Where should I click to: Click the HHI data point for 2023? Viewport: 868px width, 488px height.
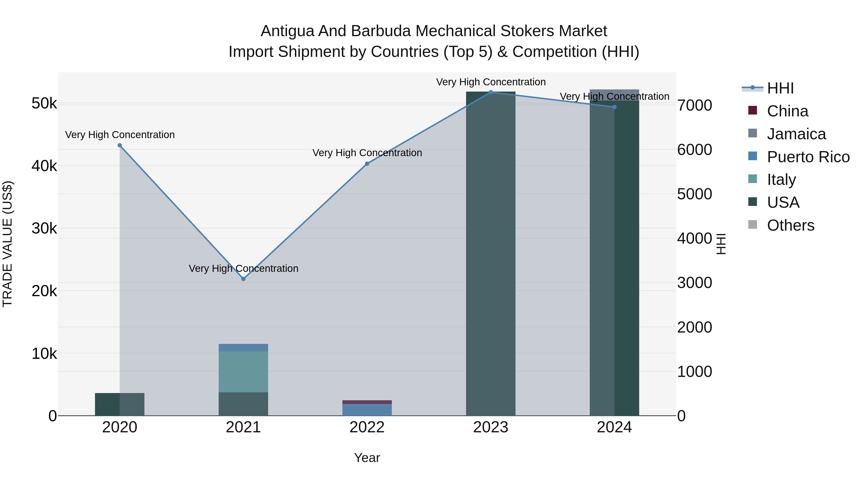point(491,92)
